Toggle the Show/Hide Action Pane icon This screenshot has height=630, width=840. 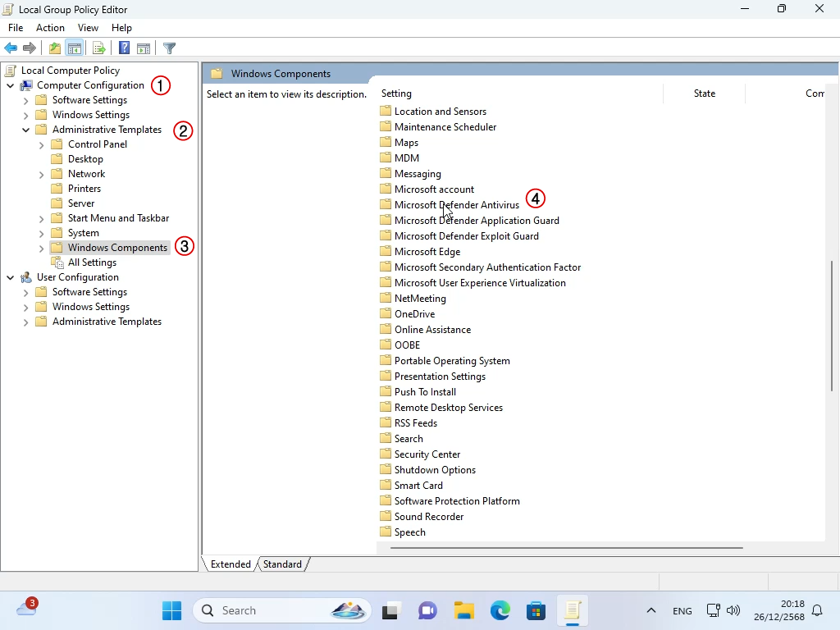point(144,48)
